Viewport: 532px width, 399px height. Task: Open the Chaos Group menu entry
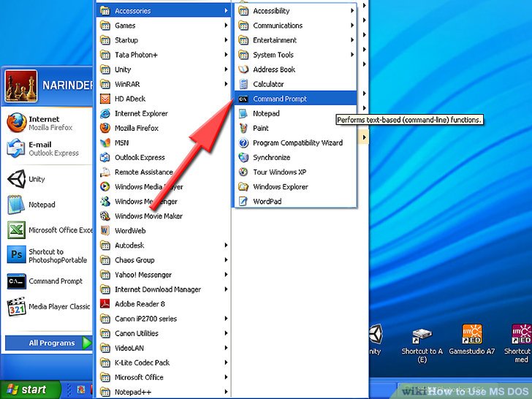tap(164, 260)
